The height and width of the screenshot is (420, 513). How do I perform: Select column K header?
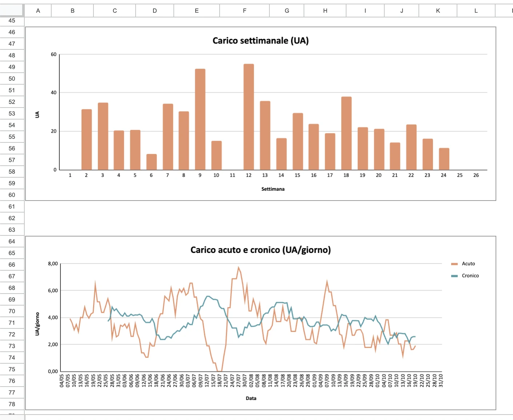pos(438,11)
